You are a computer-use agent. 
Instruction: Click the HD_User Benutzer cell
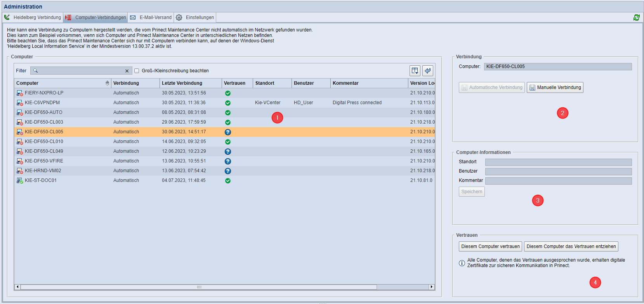(303, 103)
